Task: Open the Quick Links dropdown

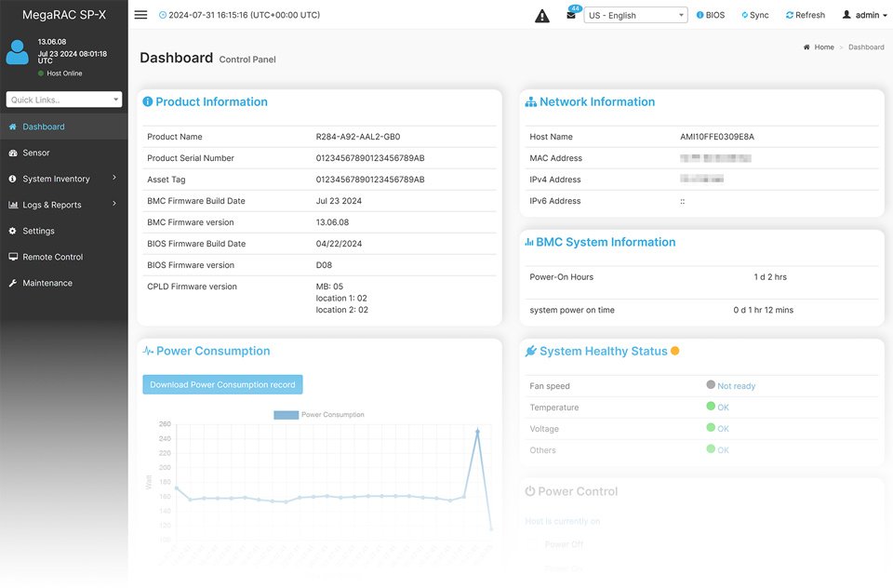Action: (x=64, y=100)
